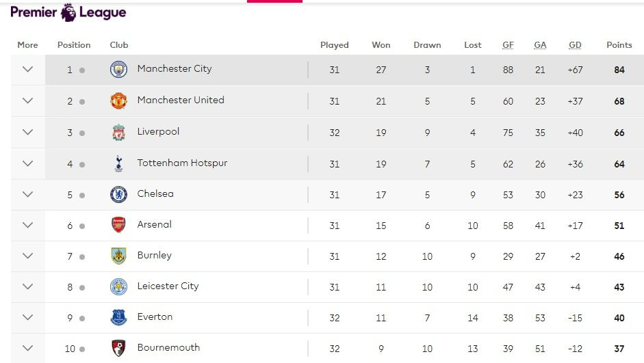Click the Arsenal club crest
Viewport: 644px width, 363px height.
[118, 226]
